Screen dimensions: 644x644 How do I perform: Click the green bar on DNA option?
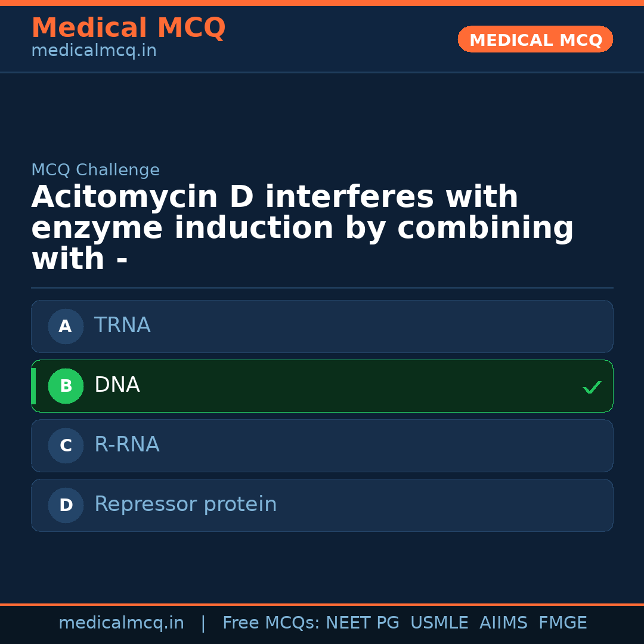(33, 386)
